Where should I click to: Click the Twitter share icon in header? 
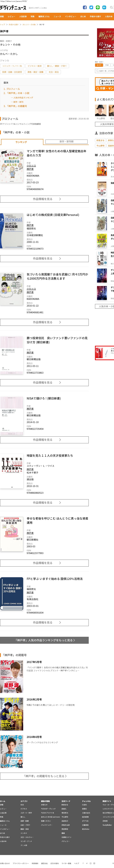pyautogui.click(x=91, y=7)
